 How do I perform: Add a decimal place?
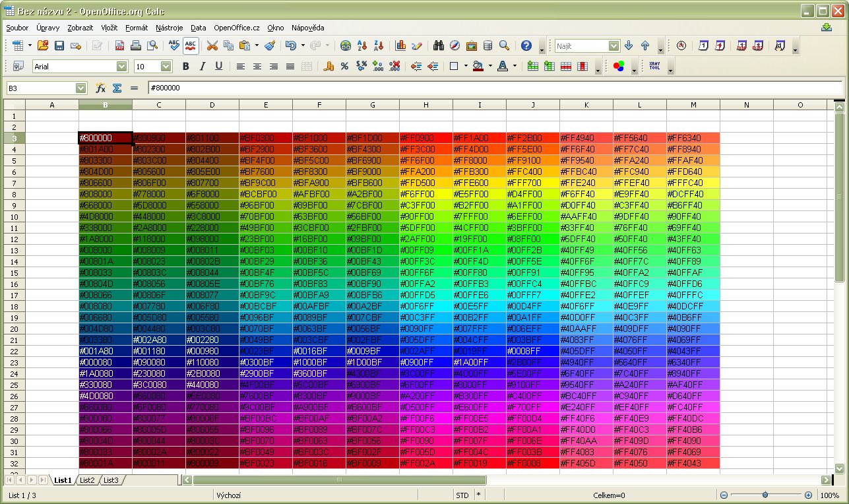pyautogui.click(x=378, y=66)
